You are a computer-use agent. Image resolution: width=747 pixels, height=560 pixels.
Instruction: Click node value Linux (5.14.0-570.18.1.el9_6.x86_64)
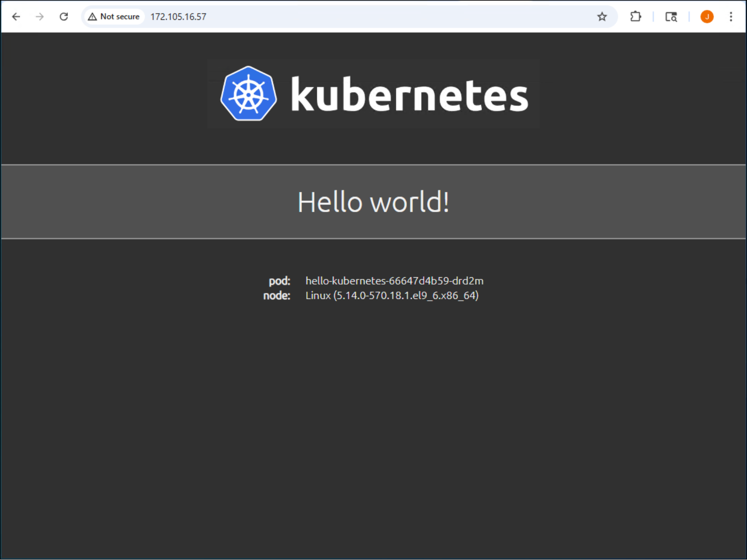(392, 295)
